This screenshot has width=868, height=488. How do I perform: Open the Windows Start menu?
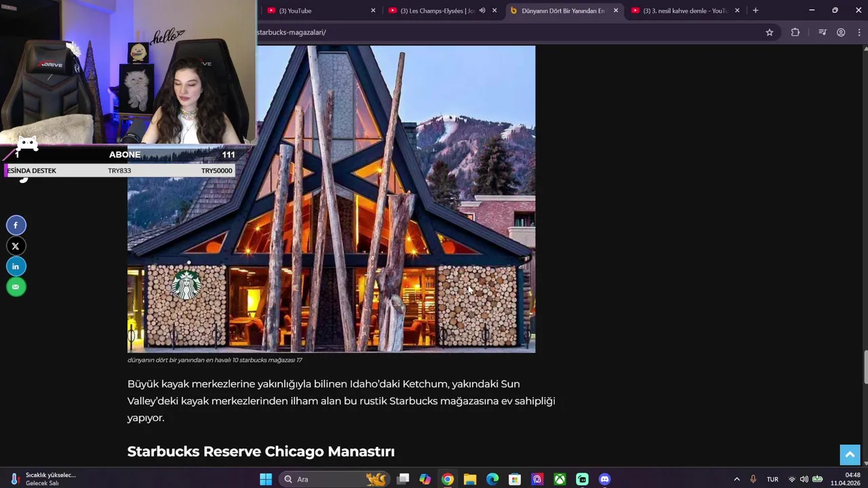click(x=266, y=479)
